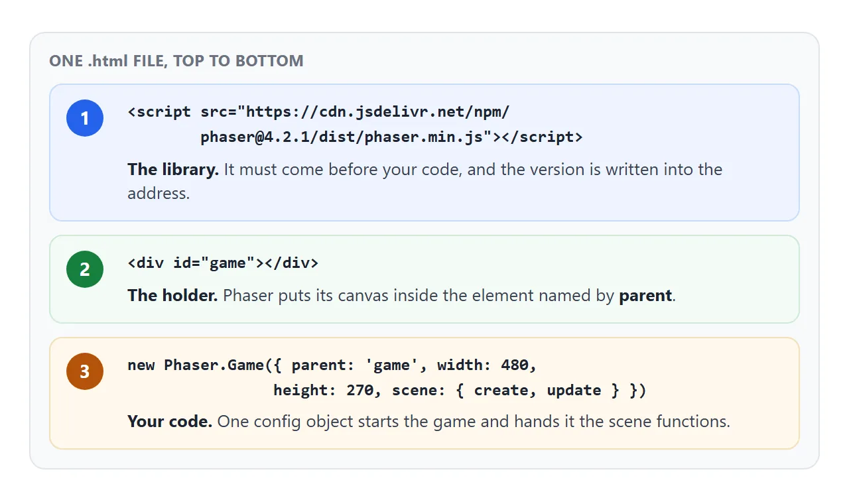Click the code line "phaser@4.2.1/dist/phaser.min.js"
Screen dimensions: 849x504
coord(391,137)
